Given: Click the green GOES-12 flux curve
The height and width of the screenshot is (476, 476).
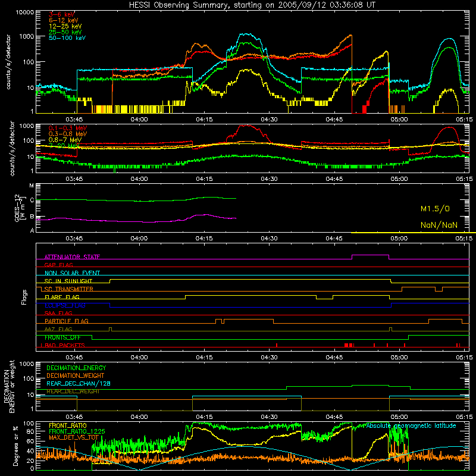Looking at the screenshot, I should pos(136,199).
